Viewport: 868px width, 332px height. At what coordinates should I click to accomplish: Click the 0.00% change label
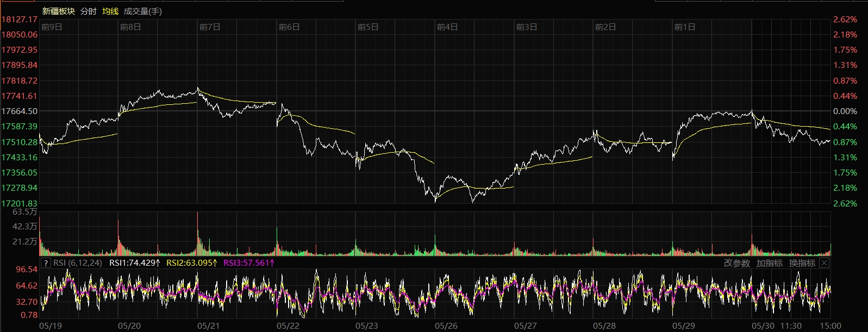click(845, 111)
